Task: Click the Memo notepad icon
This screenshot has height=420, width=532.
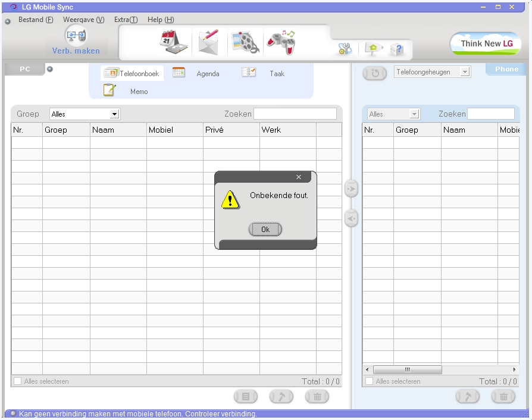Action: (109, 90)
